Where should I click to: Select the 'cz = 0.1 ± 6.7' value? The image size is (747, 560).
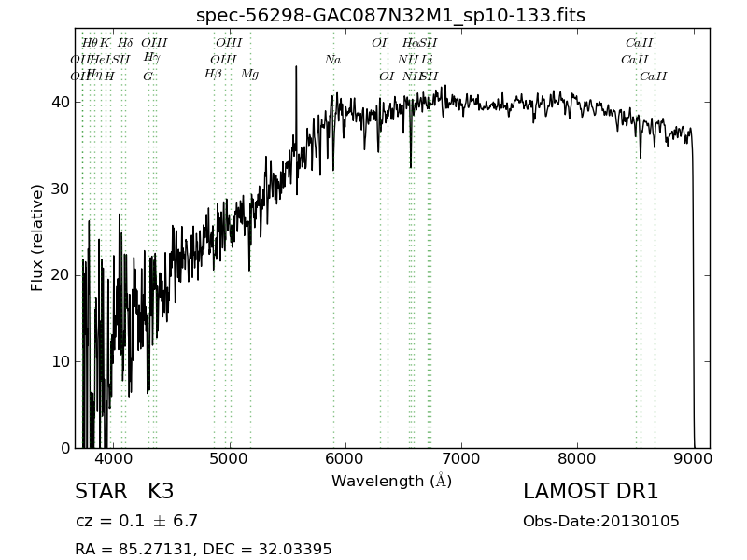coord(136,521)
